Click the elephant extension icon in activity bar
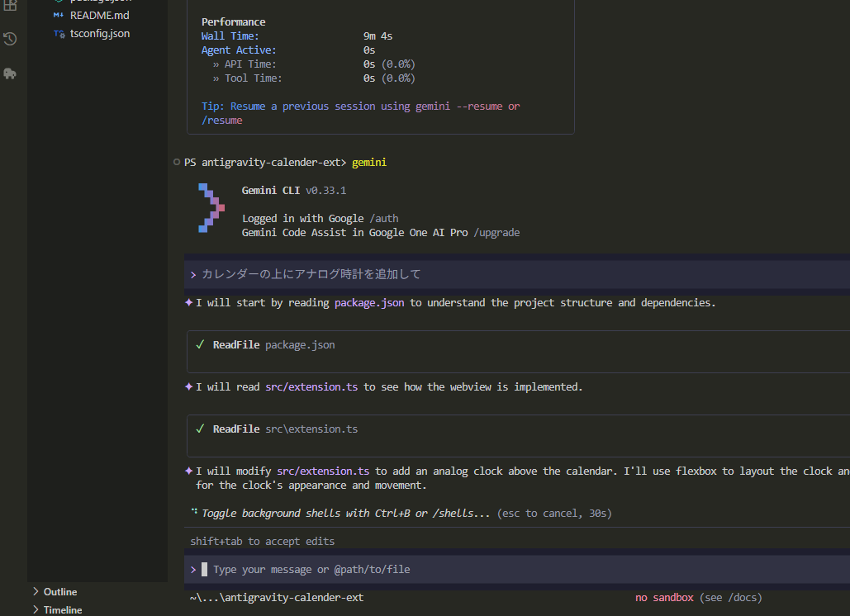 coord(10,73)
